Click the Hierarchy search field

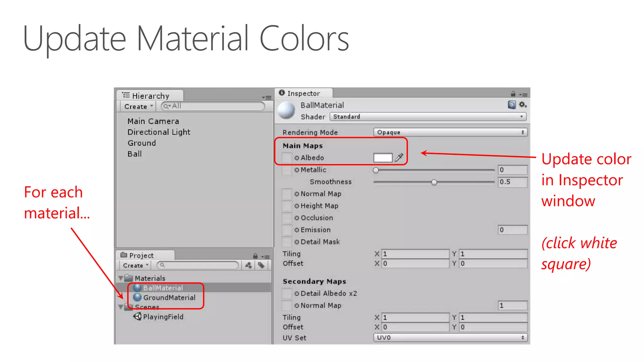[x=213, y=106]
